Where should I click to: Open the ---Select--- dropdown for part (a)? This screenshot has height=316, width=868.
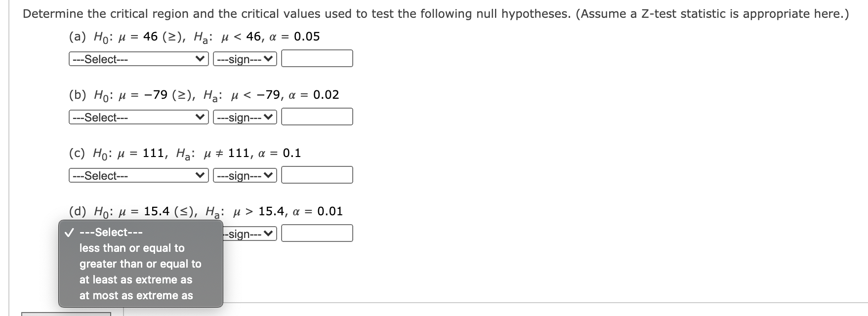coord(138,59)
